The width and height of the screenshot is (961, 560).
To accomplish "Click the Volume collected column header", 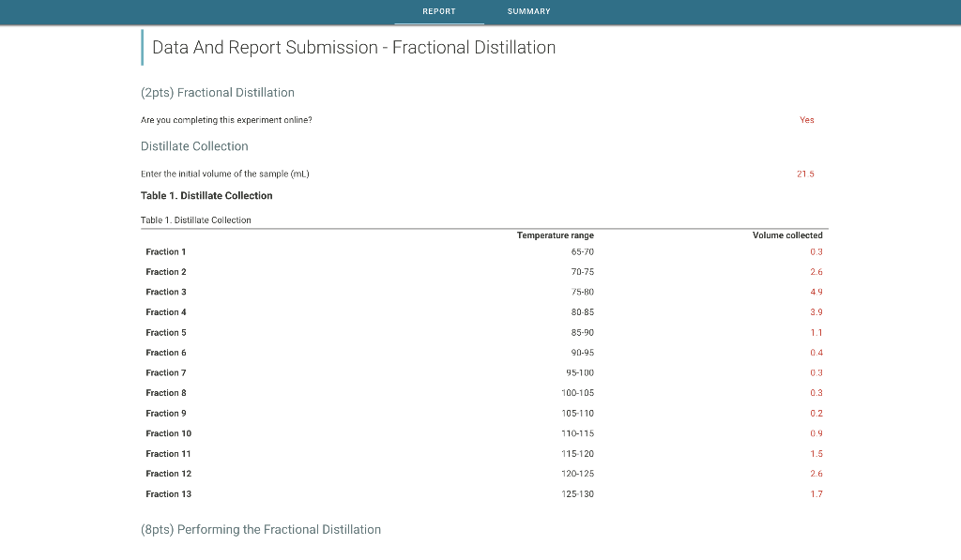I will (788, 235).
